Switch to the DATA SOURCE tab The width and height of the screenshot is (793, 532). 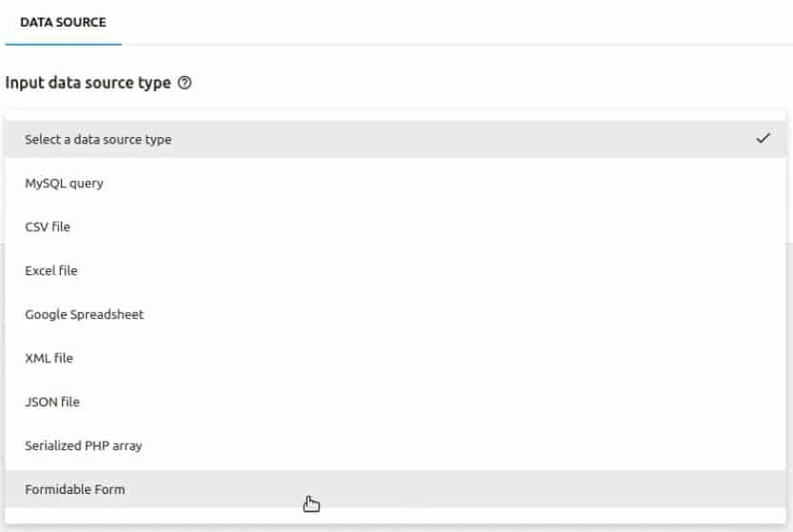point(63,22)
